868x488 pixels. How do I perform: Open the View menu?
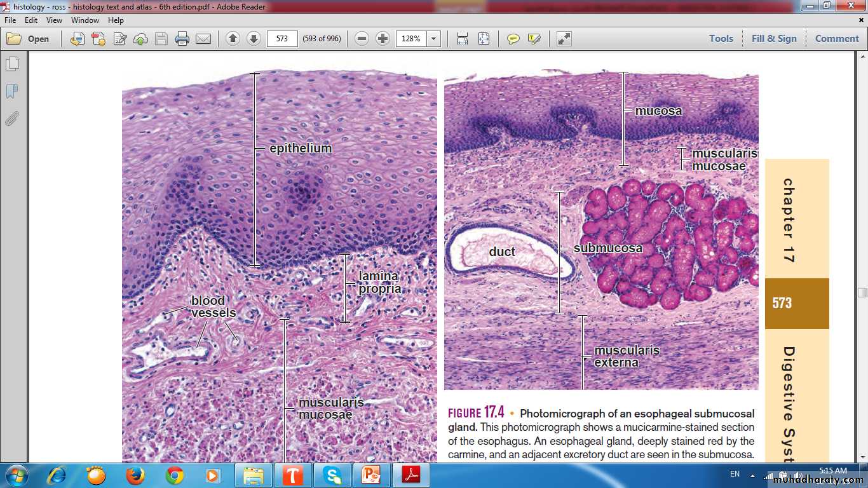[x=54, y=20]
